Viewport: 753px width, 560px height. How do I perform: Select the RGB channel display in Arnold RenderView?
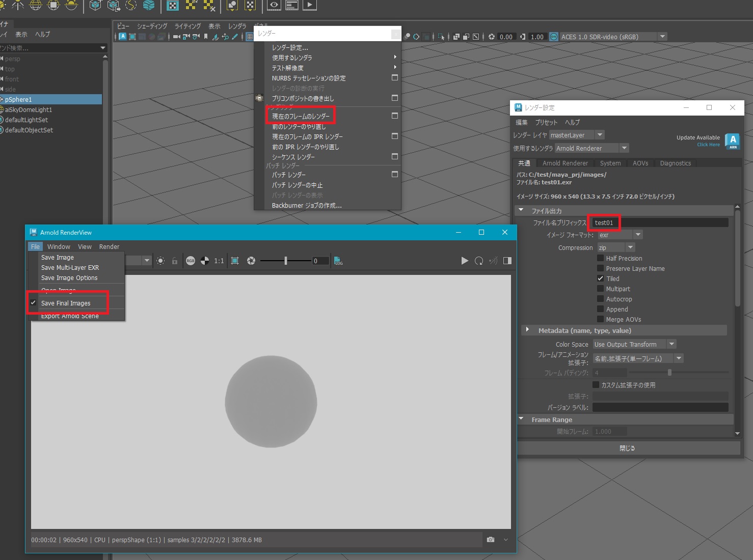(x=191, y=260)
